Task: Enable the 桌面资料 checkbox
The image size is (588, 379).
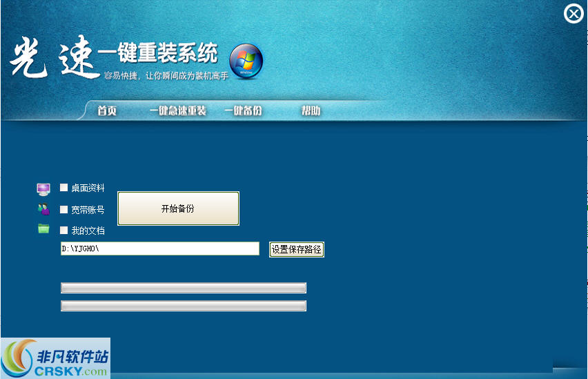Action: (63, 188)
